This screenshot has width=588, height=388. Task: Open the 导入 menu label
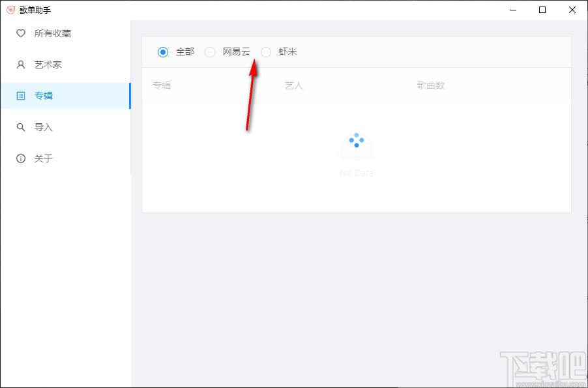point(44,127)
